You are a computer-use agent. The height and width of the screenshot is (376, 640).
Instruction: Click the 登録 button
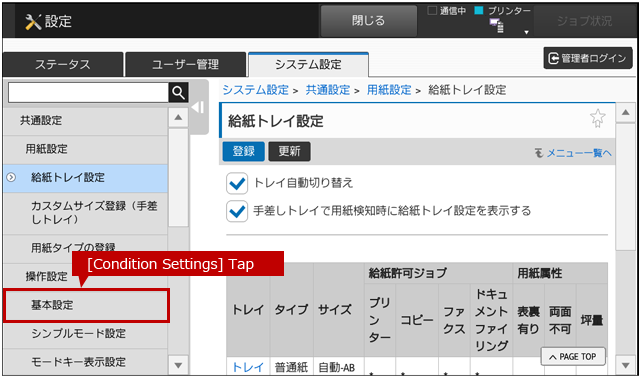pos(244,151)
